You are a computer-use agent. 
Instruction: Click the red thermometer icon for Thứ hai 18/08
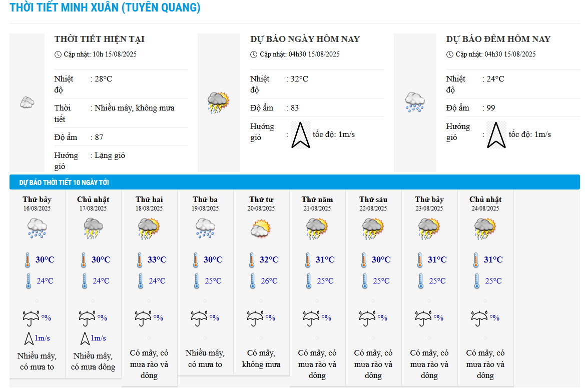coord(141,260)
